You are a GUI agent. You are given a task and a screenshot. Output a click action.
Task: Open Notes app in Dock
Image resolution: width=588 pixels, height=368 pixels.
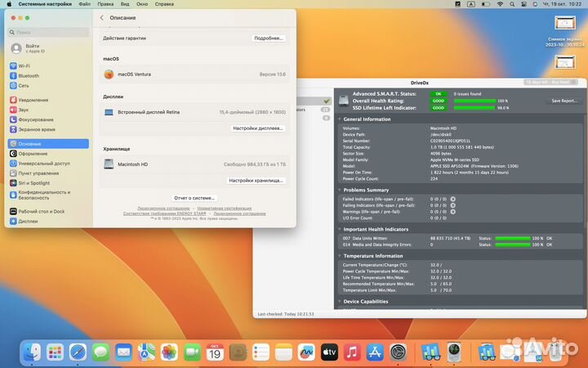click(283, 352)
